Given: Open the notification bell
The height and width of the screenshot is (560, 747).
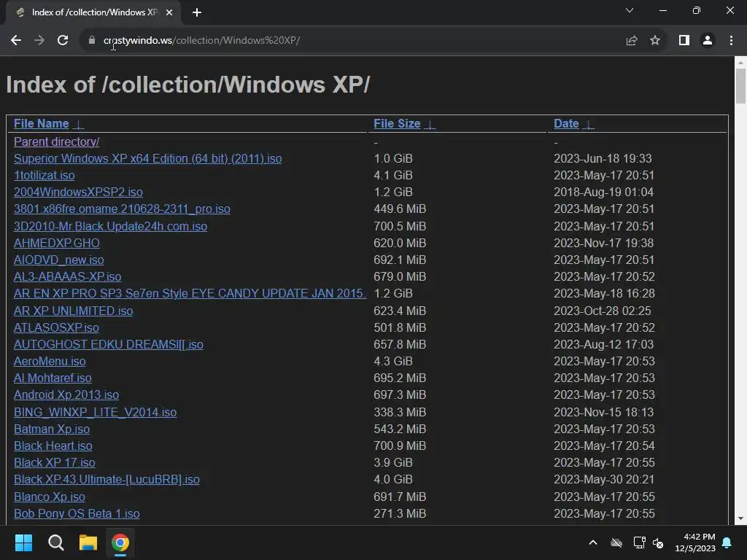Looking at the screenshot, I should tap(727, 542).
